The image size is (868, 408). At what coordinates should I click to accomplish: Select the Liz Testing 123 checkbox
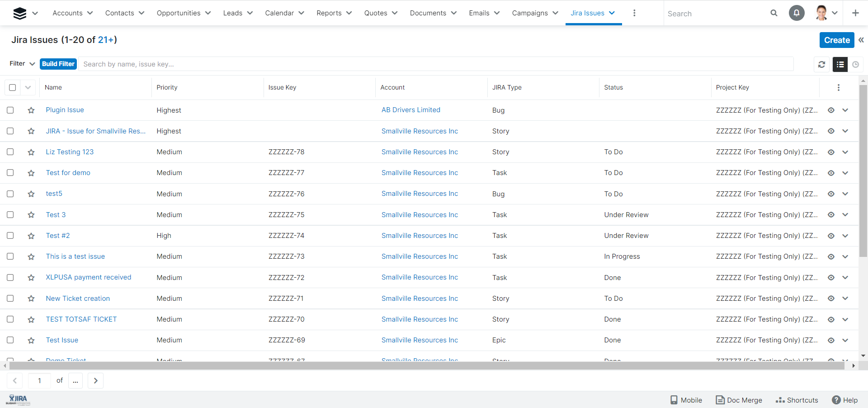[x=10, y=152]
